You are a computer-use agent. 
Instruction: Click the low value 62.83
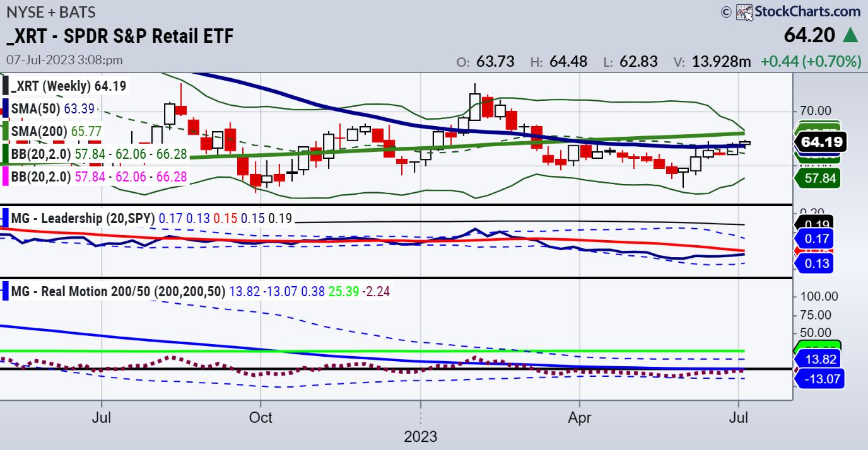[x=638, y=61]
